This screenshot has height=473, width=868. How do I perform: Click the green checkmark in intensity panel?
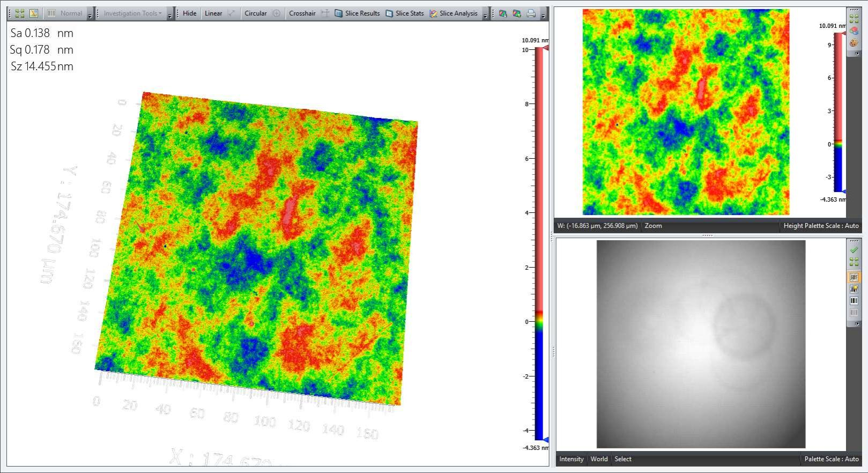854,250
